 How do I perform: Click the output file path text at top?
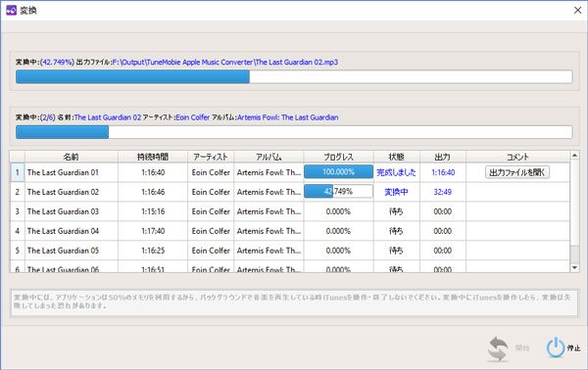tap(225, 62)
